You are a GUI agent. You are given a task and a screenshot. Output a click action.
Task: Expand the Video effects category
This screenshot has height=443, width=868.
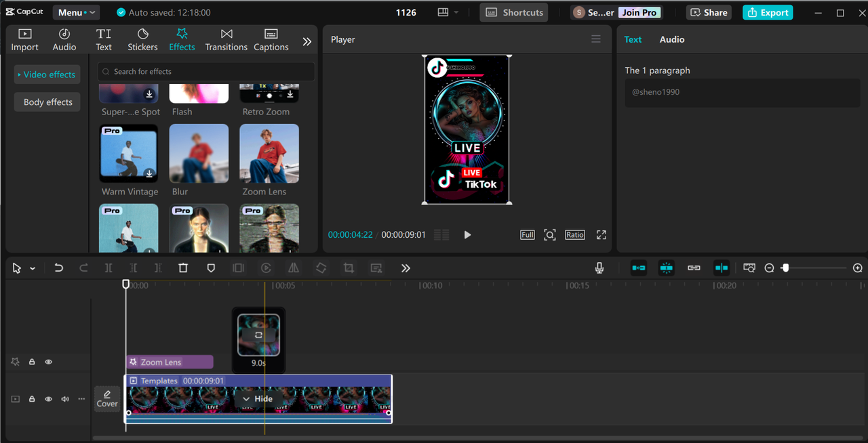click(x=47, y=75)
